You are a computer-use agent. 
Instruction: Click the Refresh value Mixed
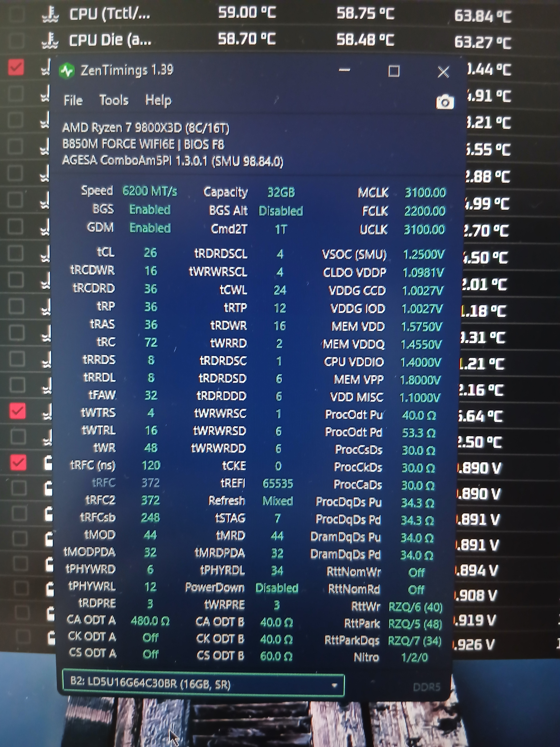tap(278, 501)
